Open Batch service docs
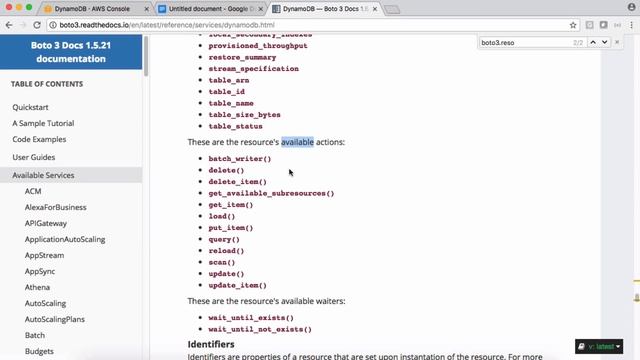This screenshot has width=640, height=360. pos(35,335)
